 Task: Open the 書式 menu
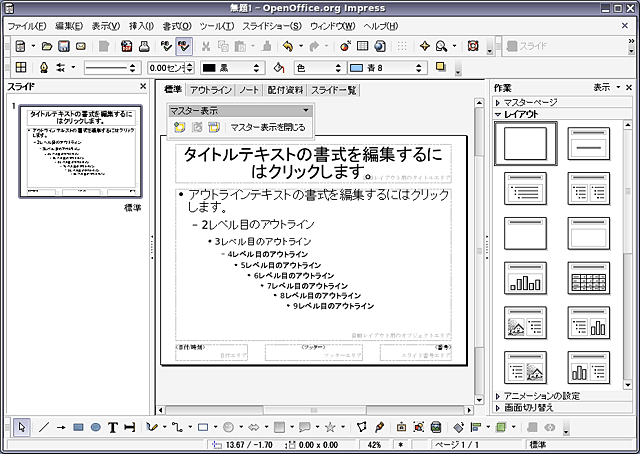click(178, 25)
